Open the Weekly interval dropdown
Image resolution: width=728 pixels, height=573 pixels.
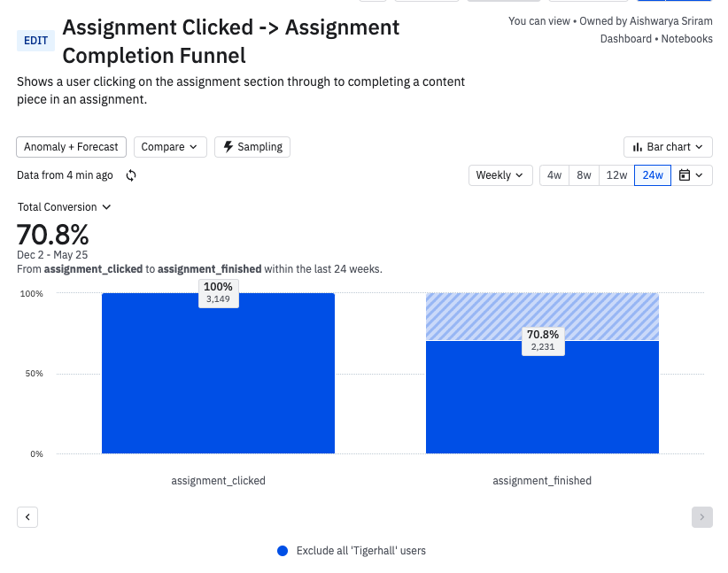coord(500,175)
